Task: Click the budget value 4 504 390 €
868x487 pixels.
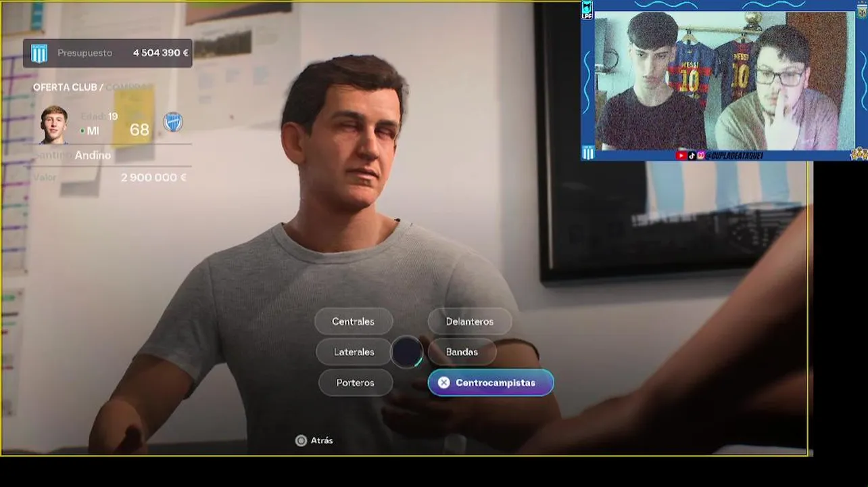Action: (160, 53)
